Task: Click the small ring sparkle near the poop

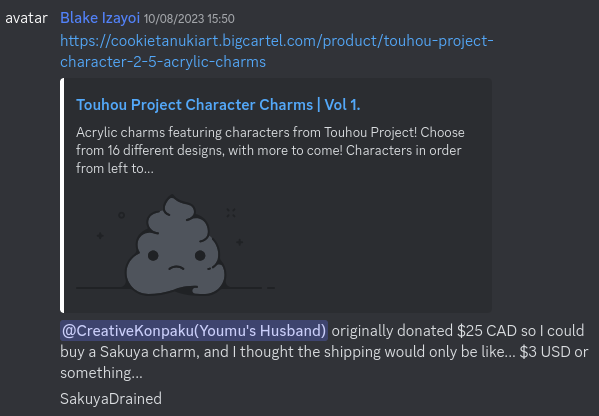Action: tap(121, 215)
